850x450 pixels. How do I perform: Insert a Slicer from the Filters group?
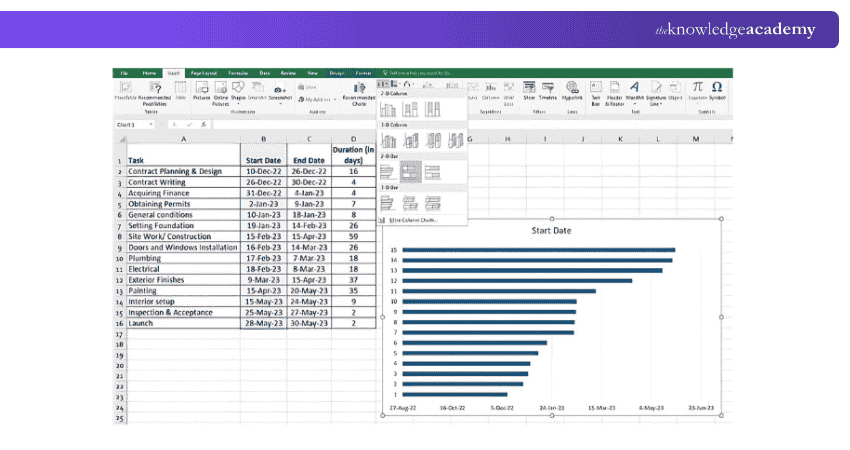tap(529, 91)
